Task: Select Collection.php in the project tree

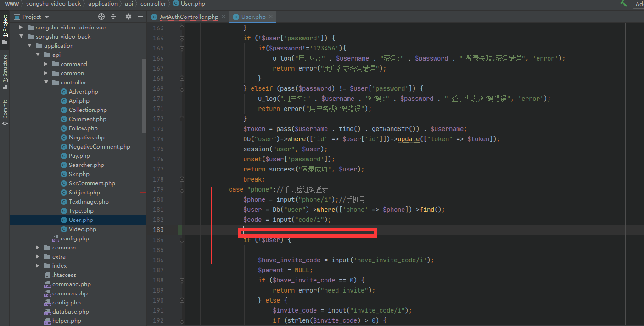Action: point(88,110)
